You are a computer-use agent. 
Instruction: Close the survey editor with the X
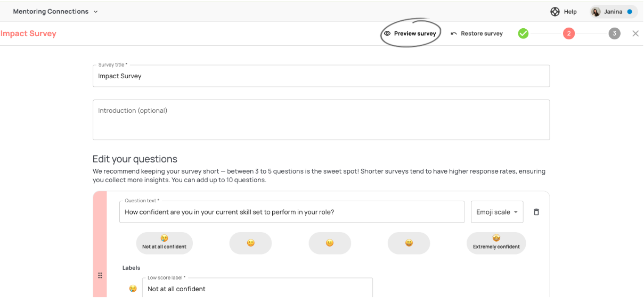[x=635, y=34]
